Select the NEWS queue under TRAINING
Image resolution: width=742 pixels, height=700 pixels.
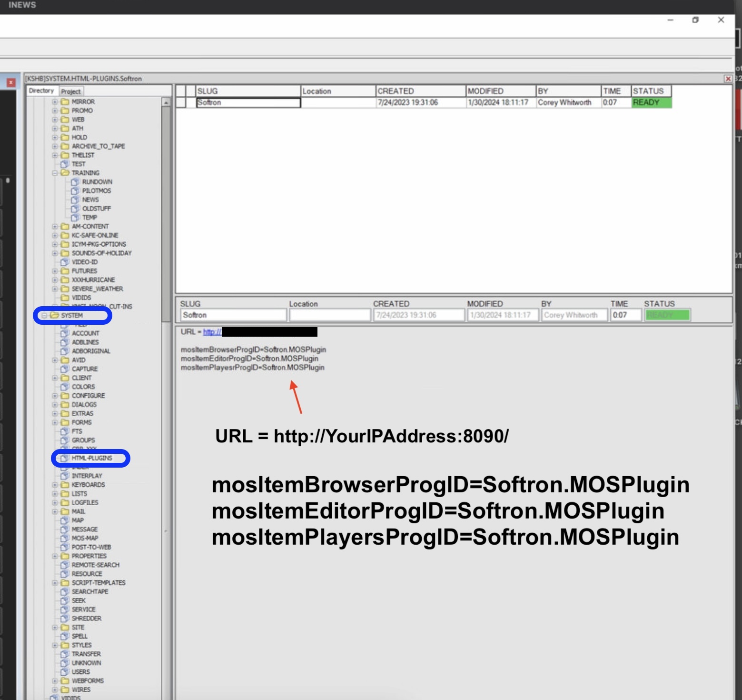coord(90,200)
